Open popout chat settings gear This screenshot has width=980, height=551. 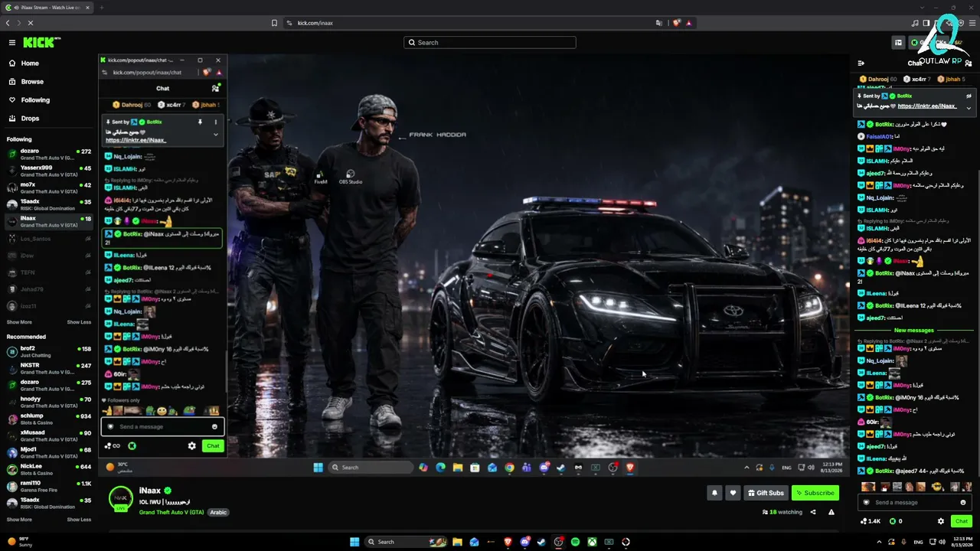pyautogui.click(x=192, y=446)
